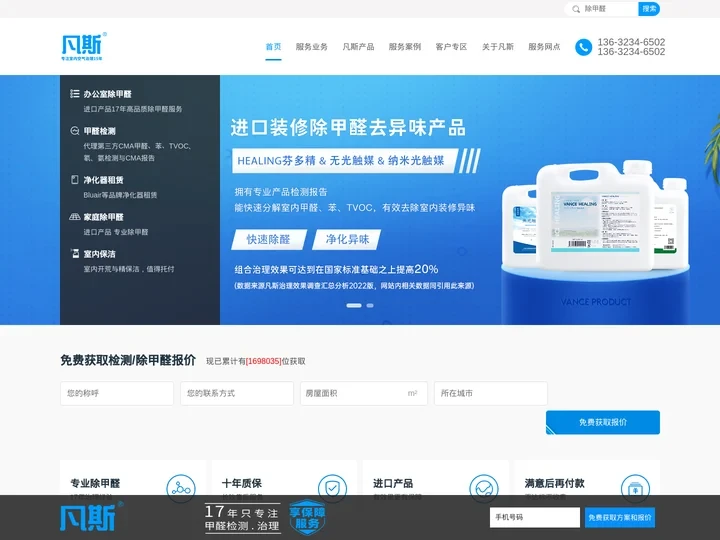Click 进口产品17年高品质除甲醛服务 description text
Screen dimensions: 720x540
click(133, 109)
